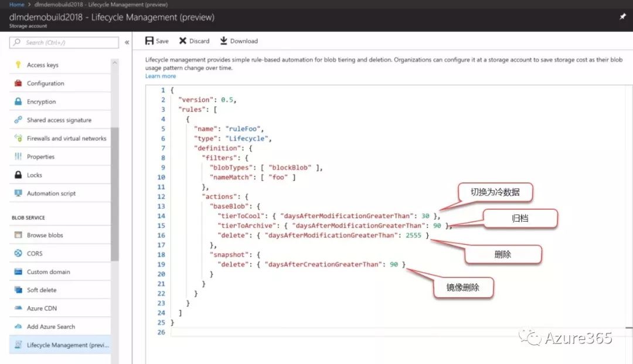Pin the blade with the pin icon
Image resolution: width=633 pixels, height=364 pixels.
point(622,18)
